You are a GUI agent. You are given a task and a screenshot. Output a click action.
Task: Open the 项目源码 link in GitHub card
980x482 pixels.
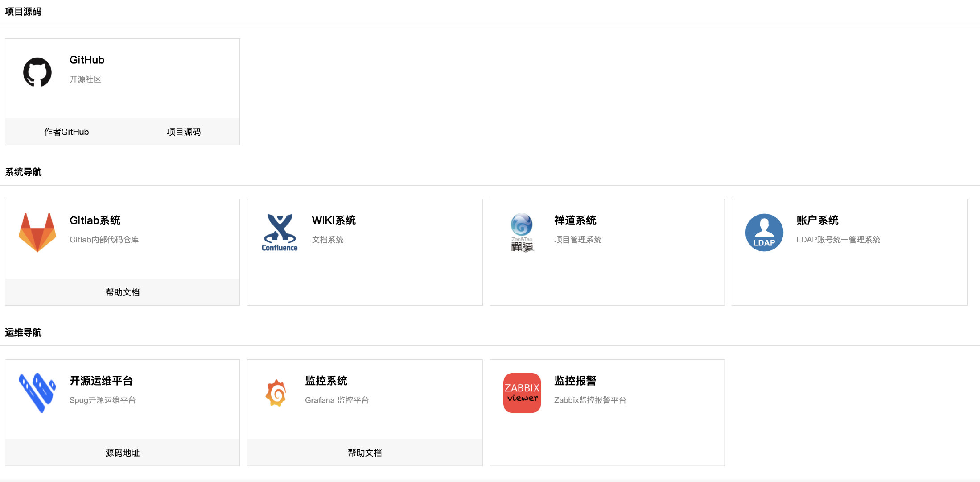[183, 132]
